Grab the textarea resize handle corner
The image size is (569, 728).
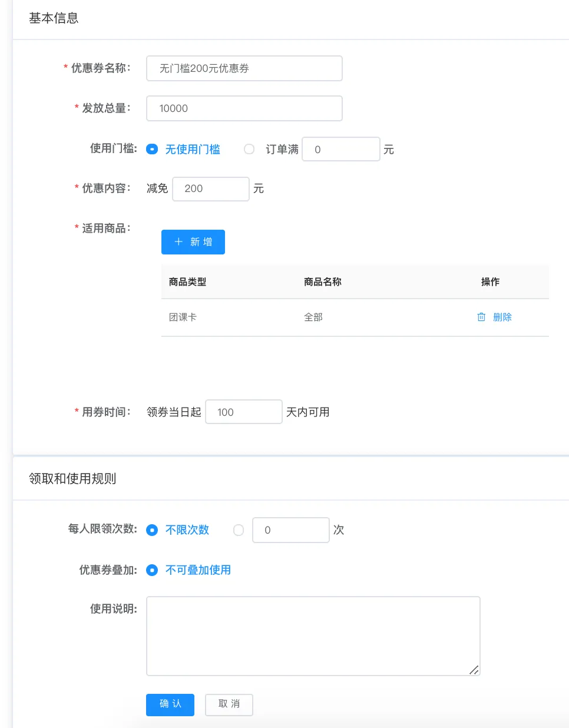coord(474,670)
